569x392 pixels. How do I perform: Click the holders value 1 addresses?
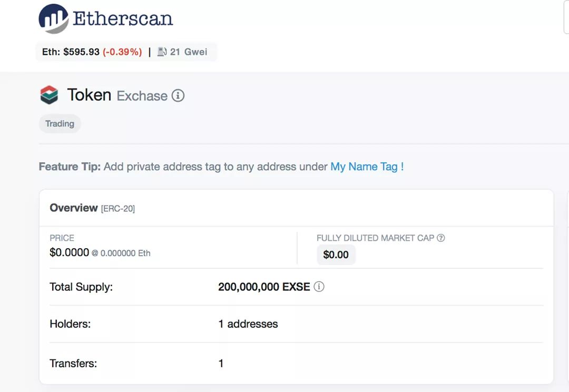tap(248, 324)
